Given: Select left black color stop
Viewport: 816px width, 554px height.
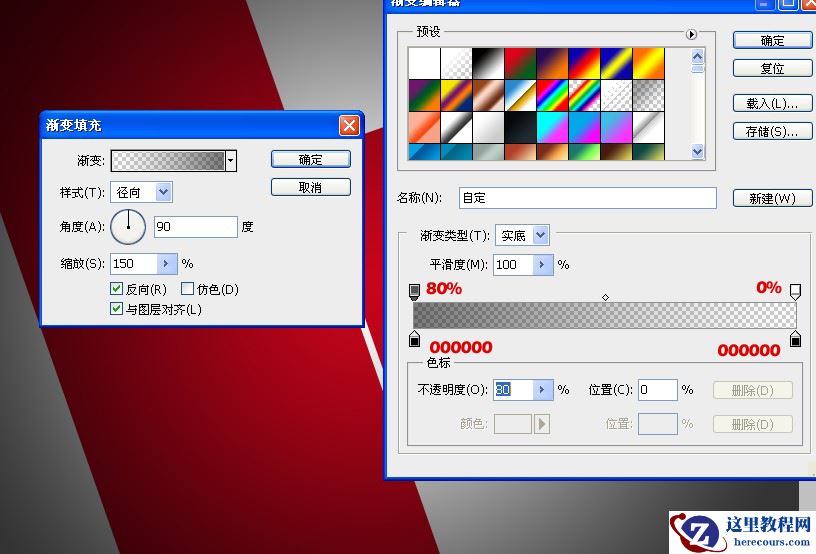Looking at the screenshot, I should [x=414, y=338].
